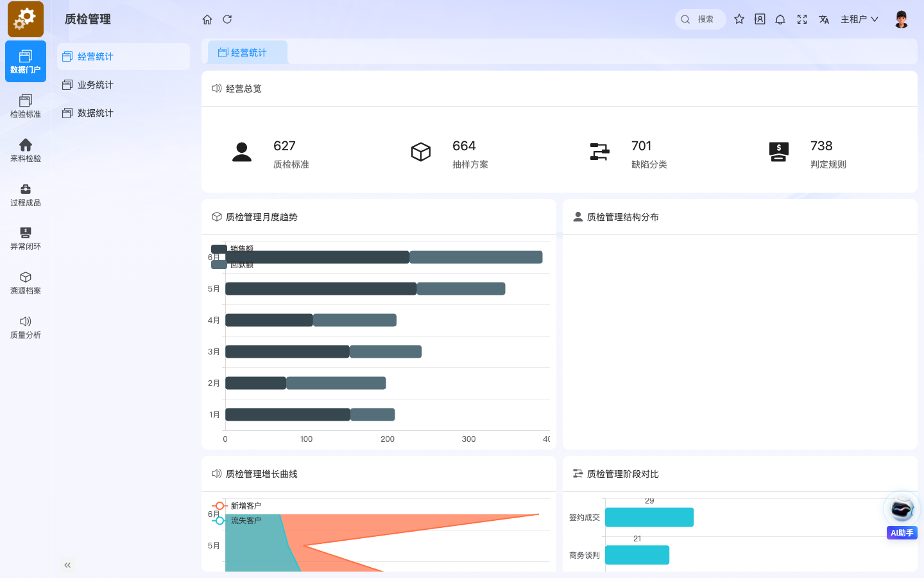Go to home via the house icon
924x578 pixels.
point(207,19)
